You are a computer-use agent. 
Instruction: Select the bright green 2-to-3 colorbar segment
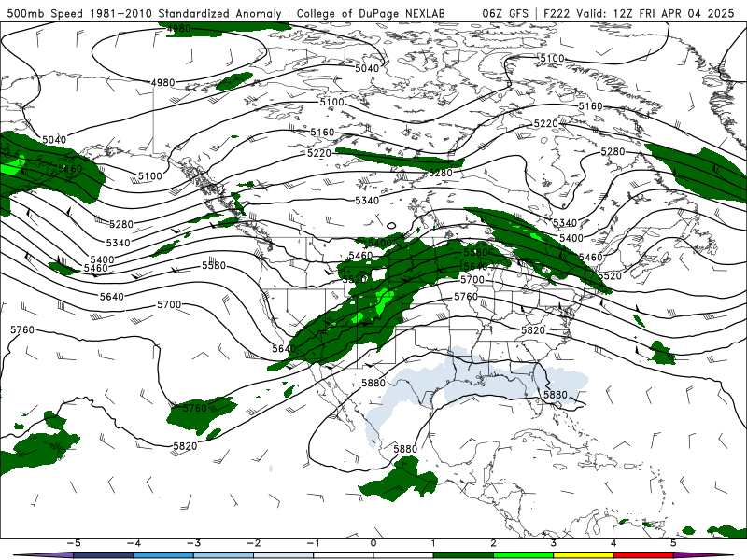[523, 555]
